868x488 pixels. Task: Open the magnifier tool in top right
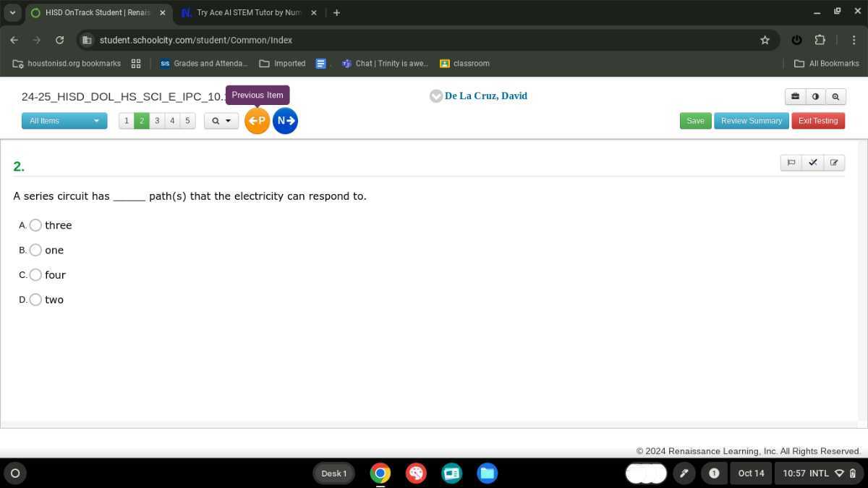coord(835,96)
